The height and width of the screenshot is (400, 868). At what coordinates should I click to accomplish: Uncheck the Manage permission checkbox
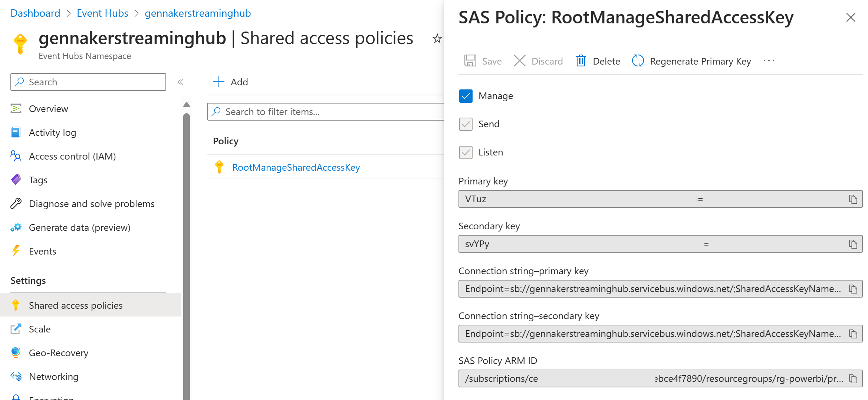(x=466, y=96)
